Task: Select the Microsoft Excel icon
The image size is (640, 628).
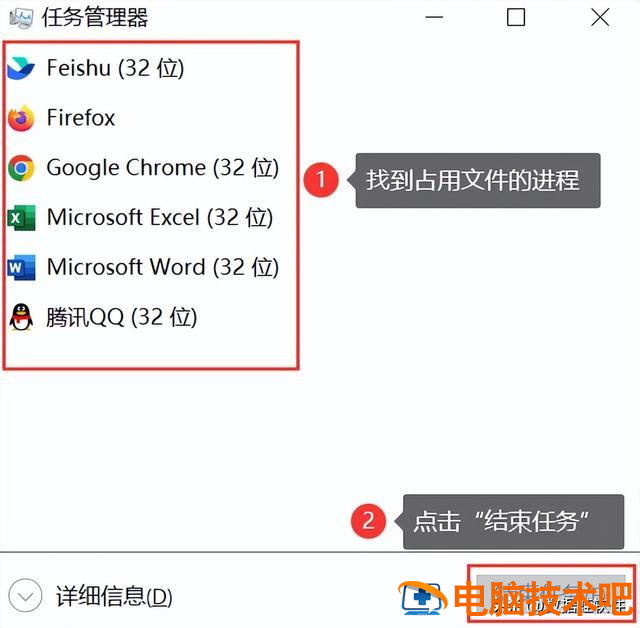Action: [21, 217]
